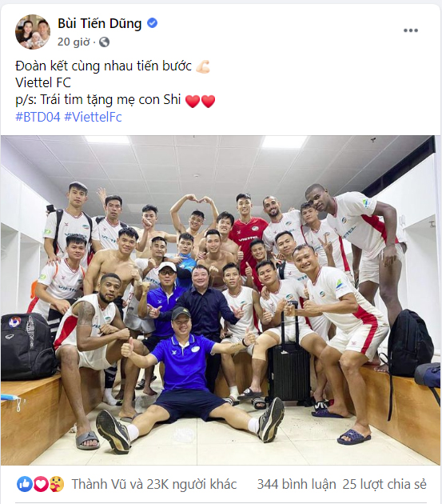442x504 pixels.
Task: Open the #ViettelFc hashtag
Action: [x=94, y=117]
